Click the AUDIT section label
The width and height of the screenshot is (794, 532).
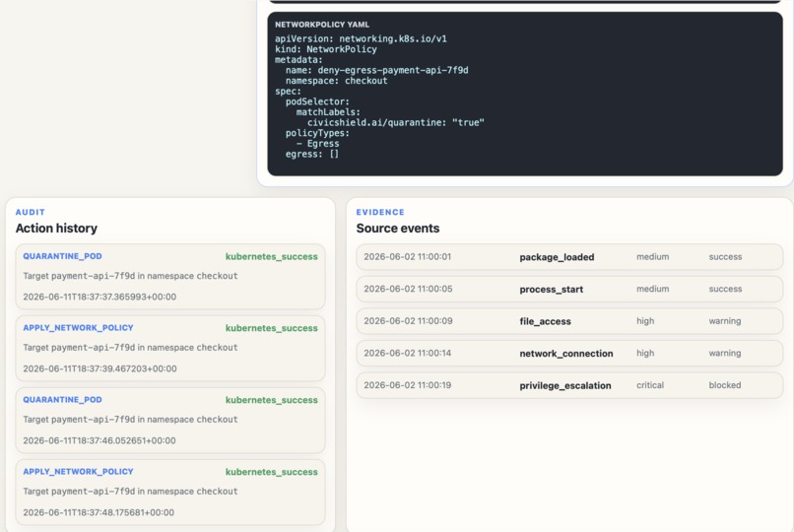[x=30, y=212]
